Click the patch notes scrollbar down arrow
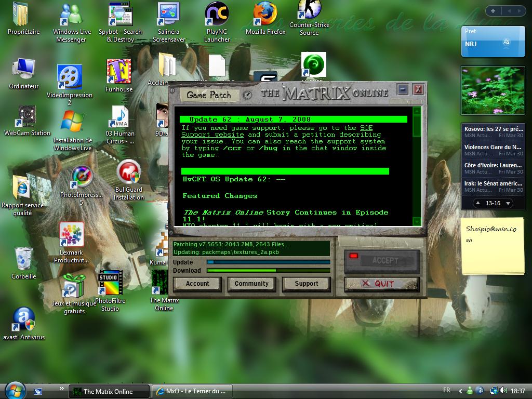The image size is (532, 399). click(417, 222)
